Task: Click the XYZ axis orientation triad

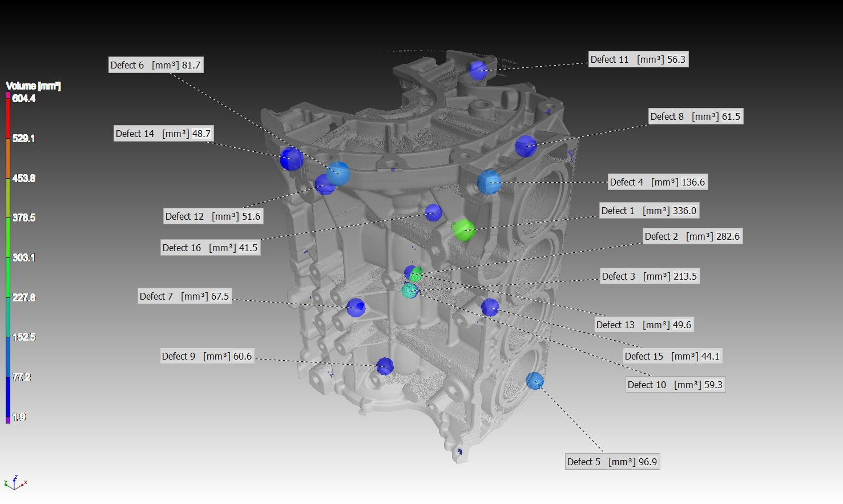Action: pyautogui.click(x=15, y=483)
